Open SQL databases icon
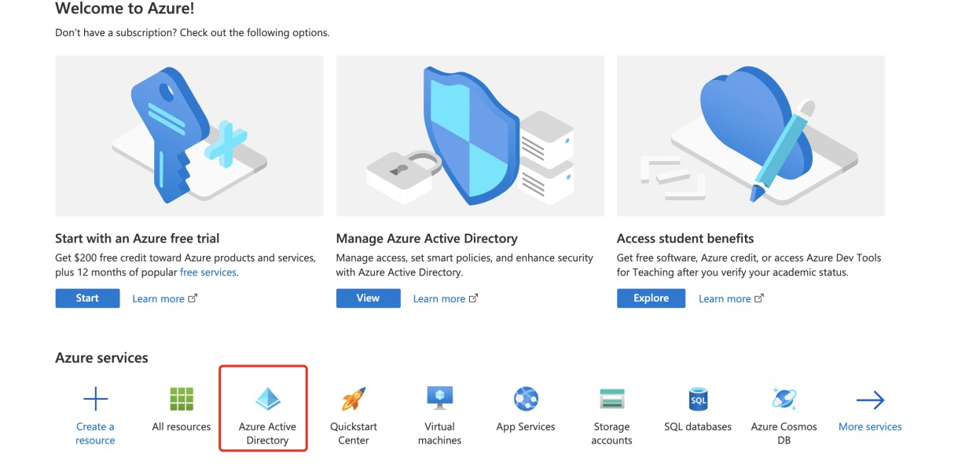 pyautogui.click(x=698, y=399)
